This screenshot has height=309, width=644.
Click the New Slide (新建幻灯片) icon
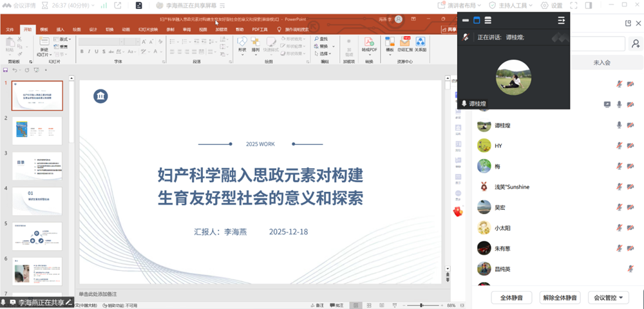(x=44, y=42)
